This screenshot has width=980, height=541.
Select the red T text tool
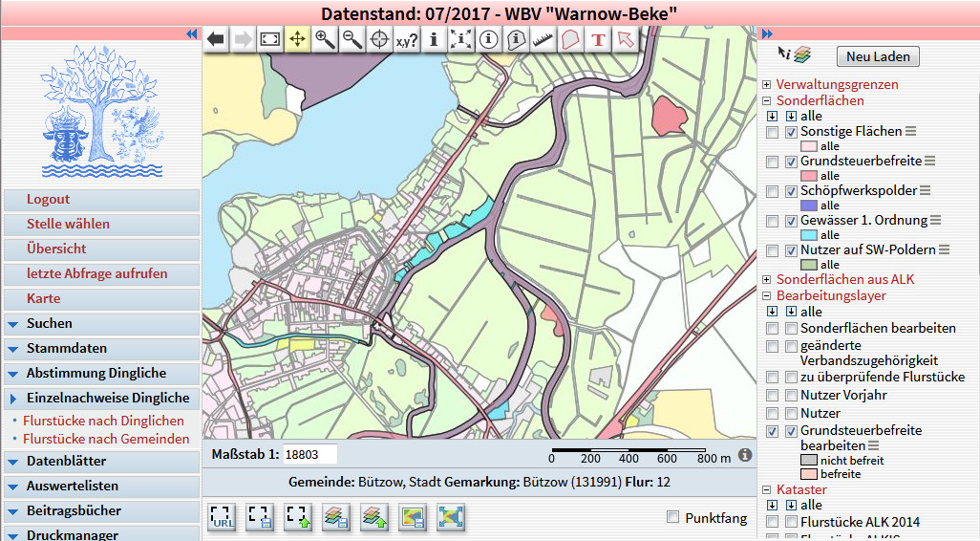[598, 39]
